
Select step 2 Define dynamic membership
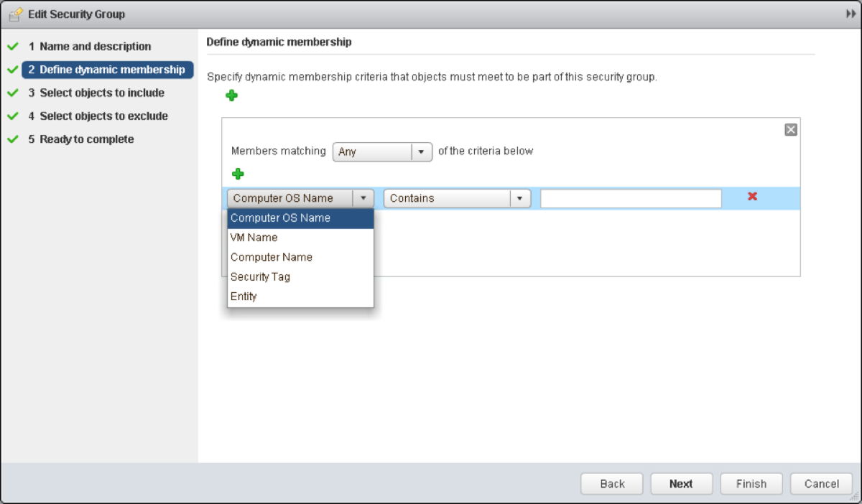(x=107, y=70)
